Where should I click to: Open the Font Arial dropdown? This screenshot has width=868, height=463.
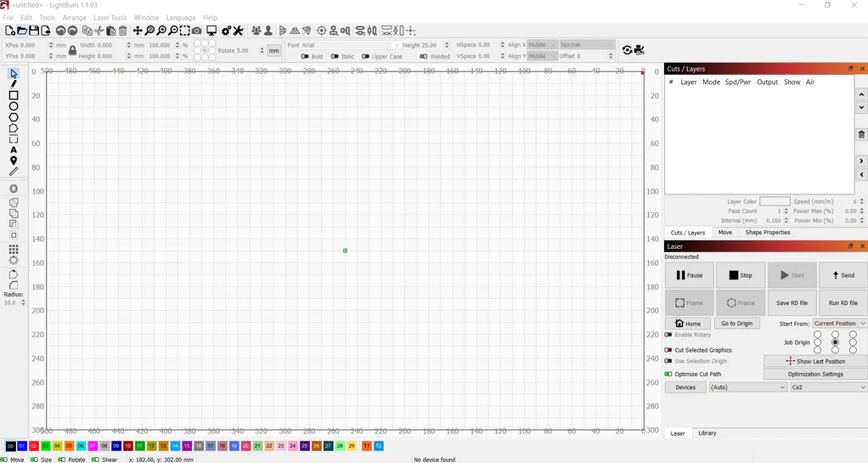tap(351, 45)
